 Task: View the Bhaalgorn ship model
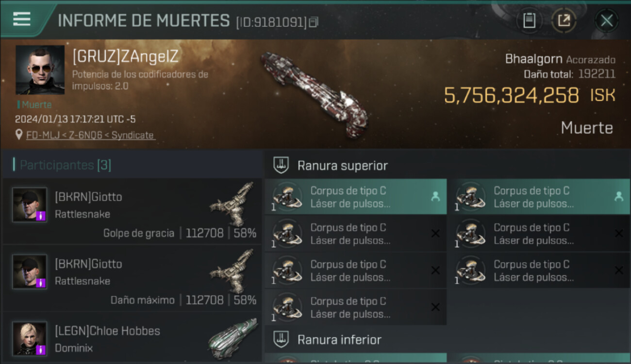pyautogui.click(x=312, y=94)
